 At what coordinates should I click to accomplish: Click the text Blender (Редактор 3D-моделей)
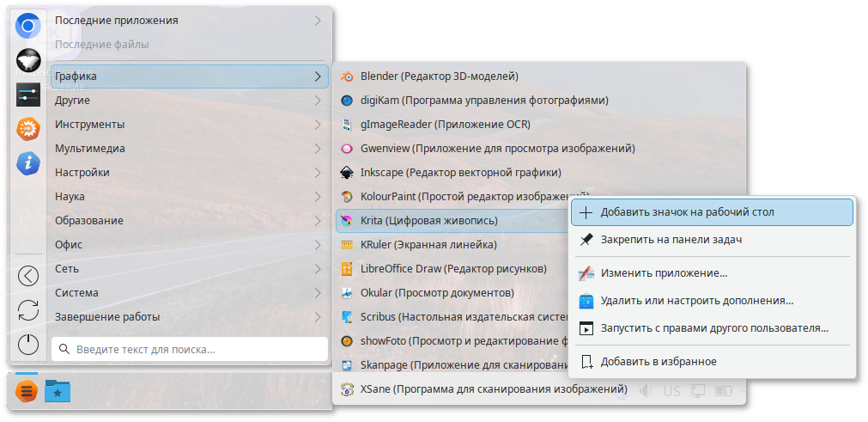(439, 76)
